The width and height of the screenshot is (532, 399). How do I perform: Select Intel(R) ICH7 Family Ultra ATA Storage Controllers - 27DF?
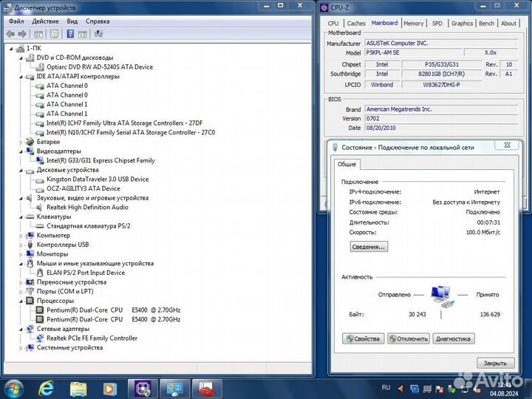pyautogui.click(x=125, y=123)
